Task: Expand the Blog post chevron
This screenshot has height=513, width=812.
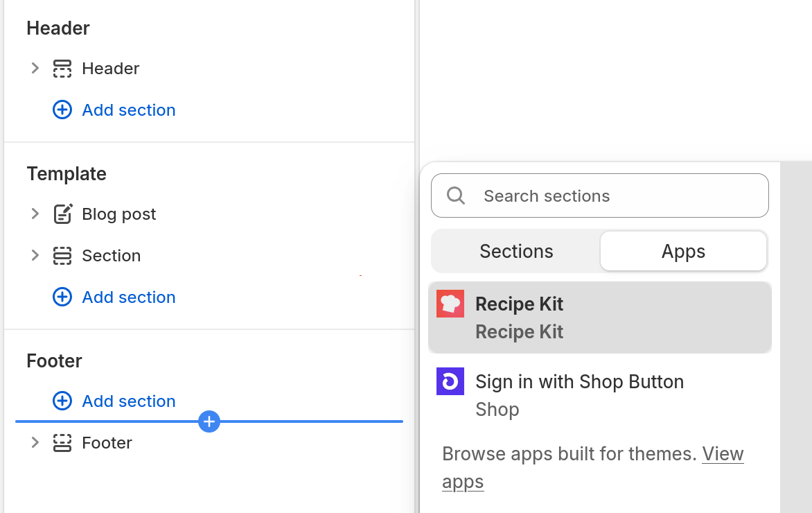Action: pos(35,214)
